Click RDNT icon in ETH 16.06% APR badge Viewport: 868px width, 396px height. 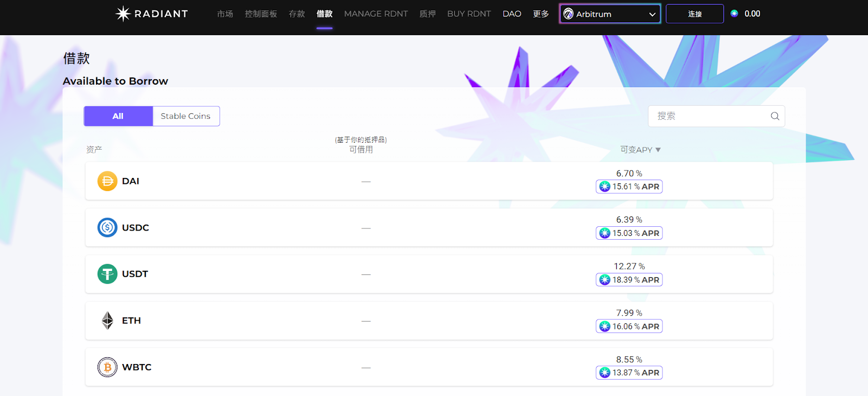click(605, 327)
